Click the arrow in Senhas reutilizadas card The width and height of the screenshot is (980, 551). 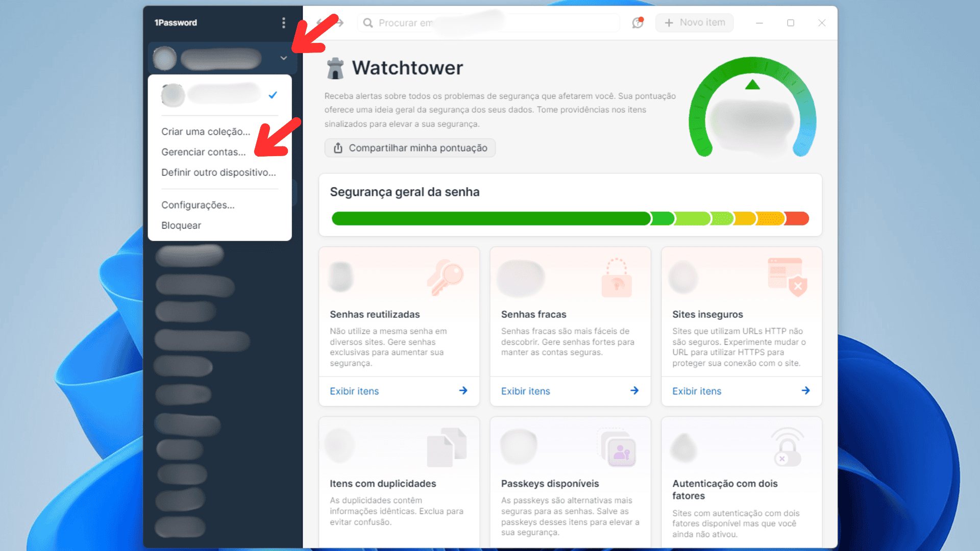(463, 391)
